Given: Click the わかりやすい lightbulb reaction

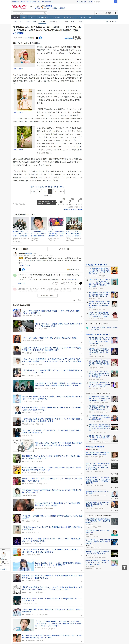Looking at the screenshot, I should pos(70,202).
